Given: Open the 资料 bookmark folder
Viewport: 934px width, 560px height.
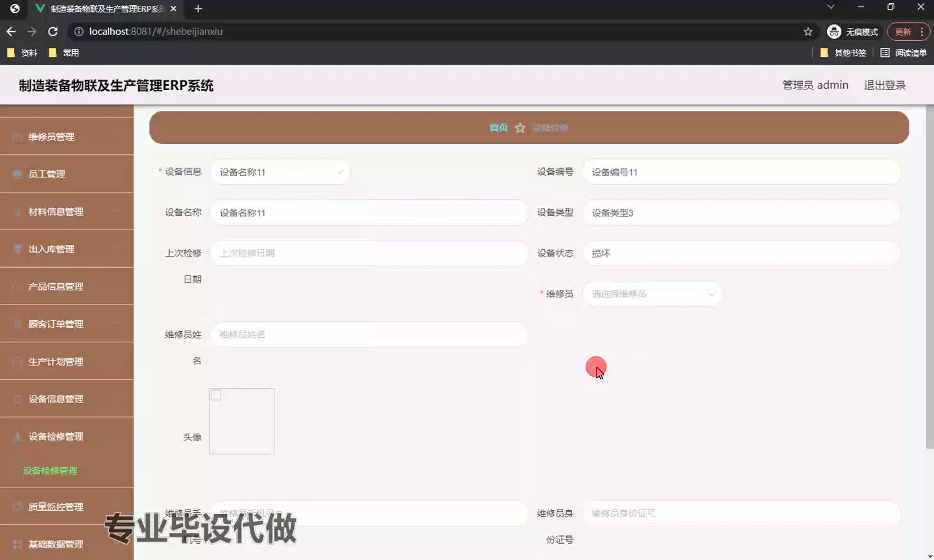Looking at the screenshot, I should point(23,53).
